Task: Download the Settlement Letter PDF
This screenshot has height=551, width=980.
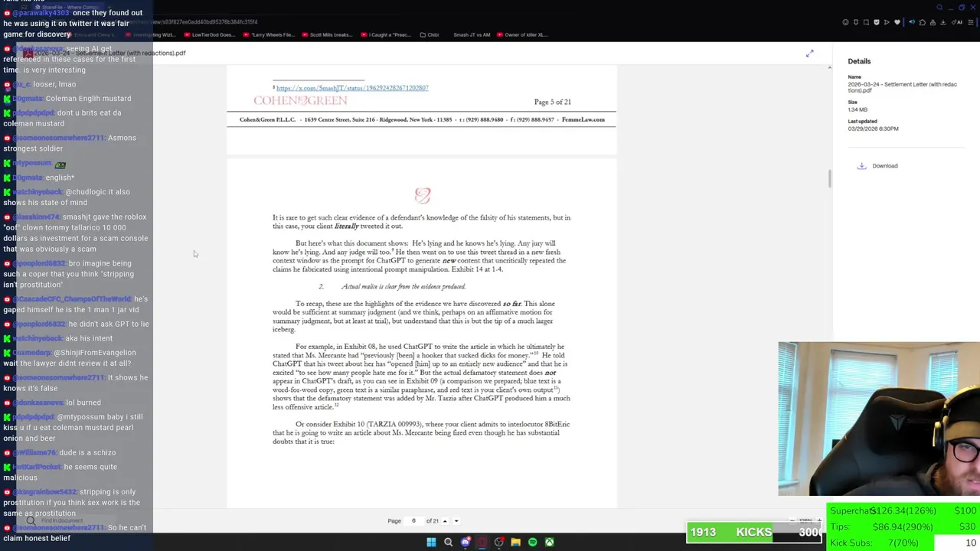Action: coord(877,166)
